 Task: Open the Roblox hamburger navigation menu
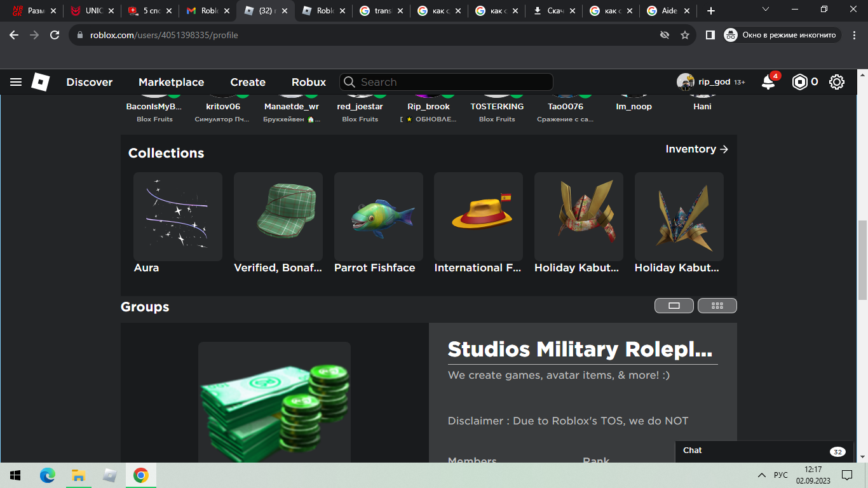[x=16, y=82]
